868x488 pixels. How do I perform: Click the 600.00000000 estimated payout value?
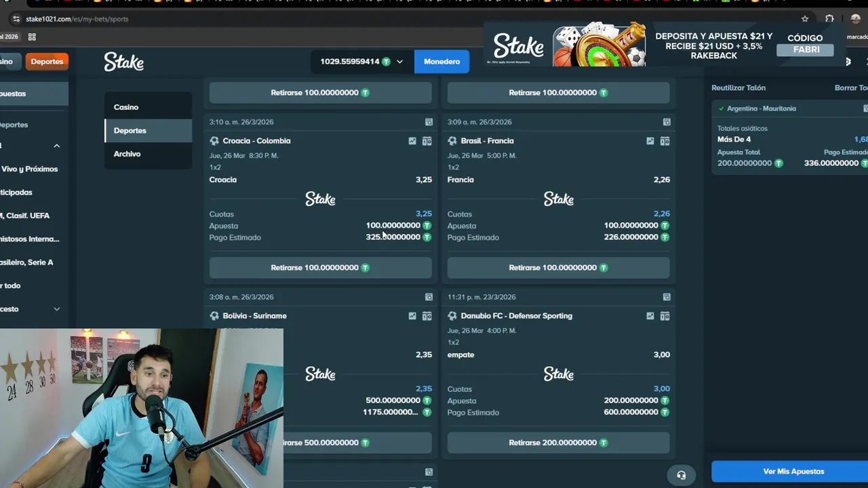[x=631, y=412]
